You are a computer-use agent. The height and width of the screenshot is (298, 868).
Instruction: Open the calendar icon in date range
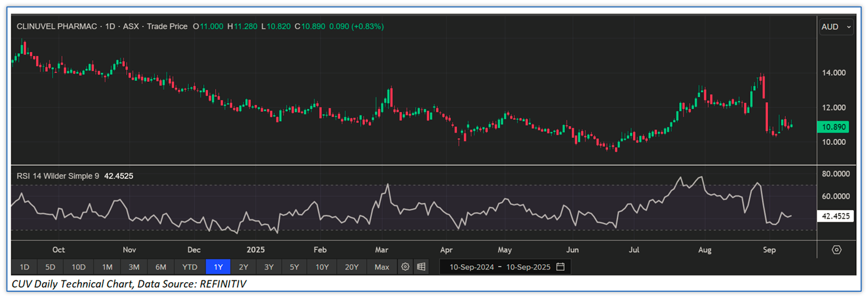pyautogui.click(x=560, y=267)
